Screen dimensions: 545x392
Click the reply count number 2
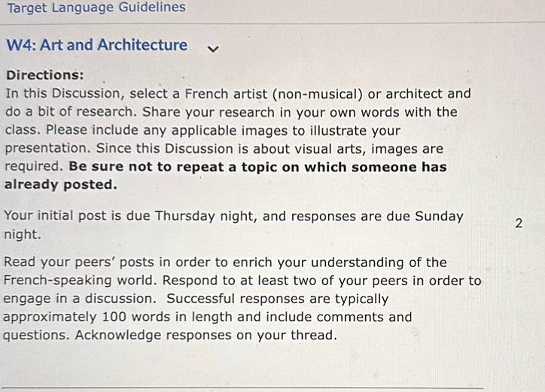pos(519,223)
